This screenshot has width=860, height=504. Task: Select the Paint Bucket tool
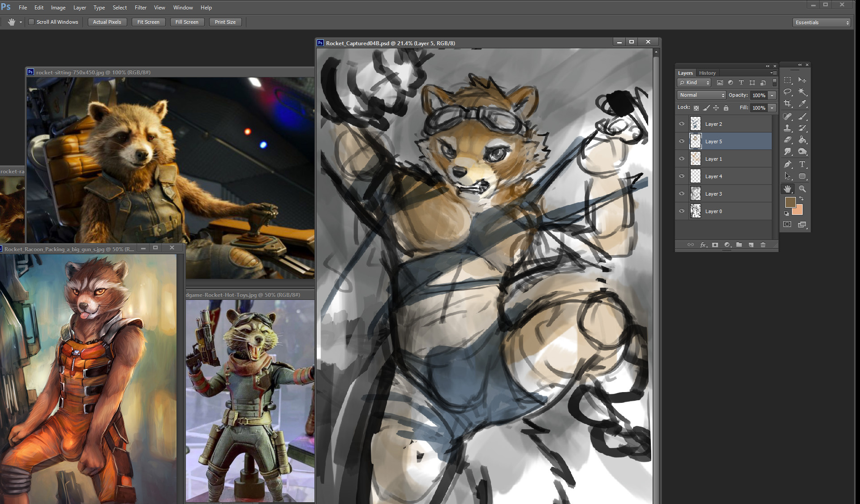[x=802, y=140]
